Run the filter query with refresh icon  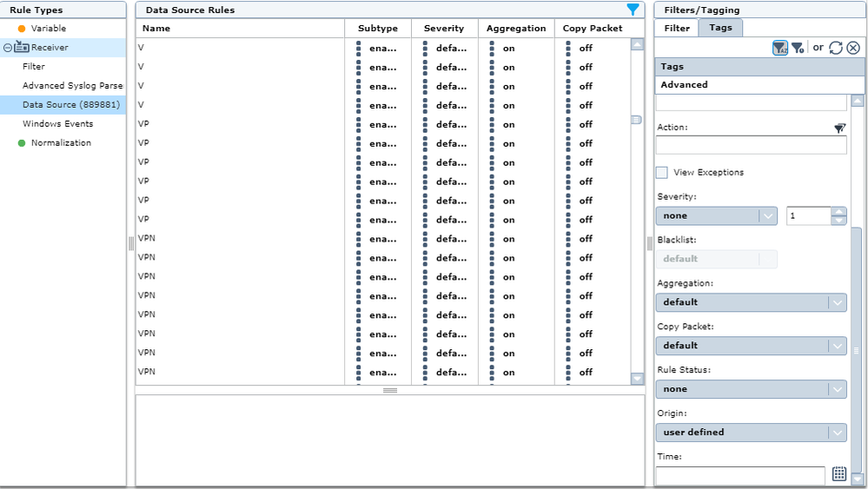[x=836, y=48]
